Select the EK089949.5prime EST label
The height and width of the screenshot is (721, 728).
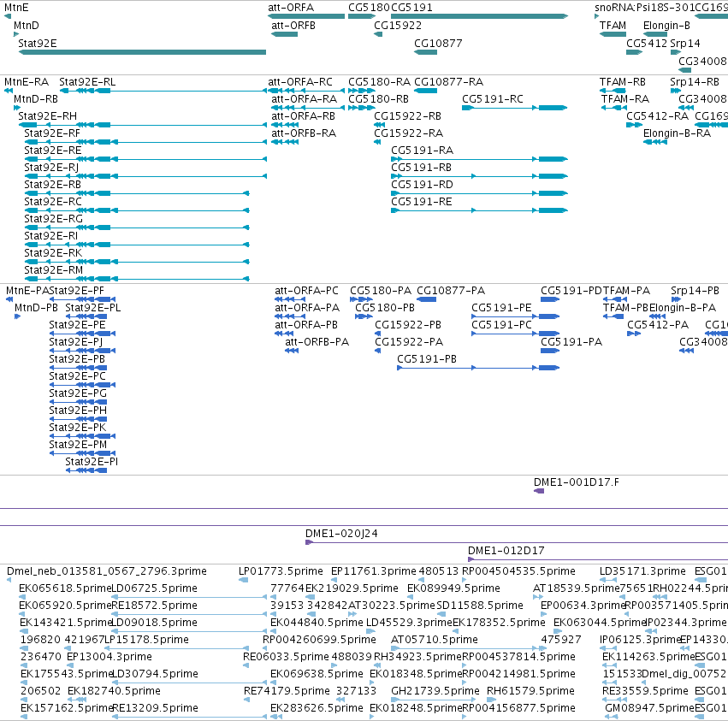[x=453, y=588]
